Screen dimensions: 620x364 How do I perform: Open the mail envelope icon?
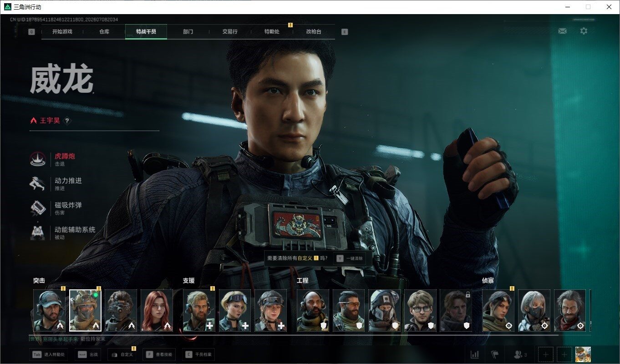click(x=562, y=31)
